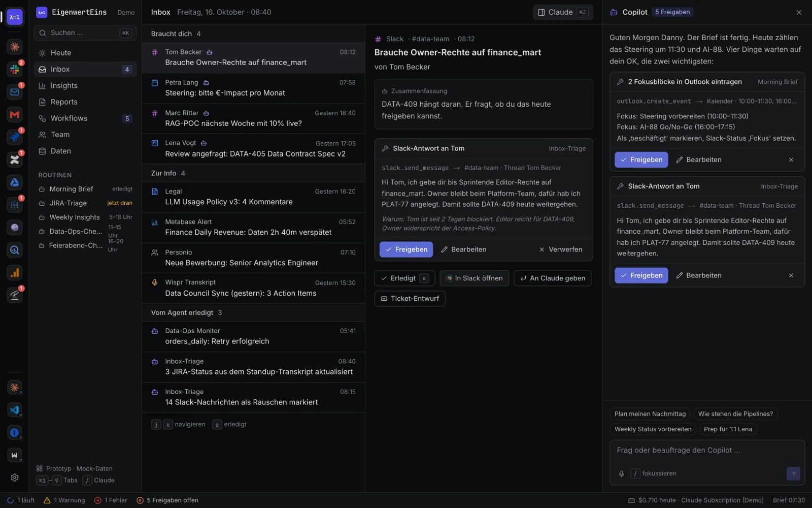Open the BigQuery magnifier dock icon
Viewport: 812px width, 508px height.
(15, 250)
